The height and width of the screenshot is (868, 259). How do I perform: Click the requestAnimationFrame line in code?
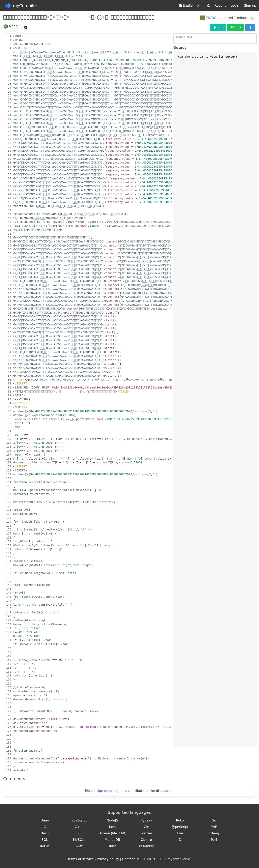(x=70, y=214)
